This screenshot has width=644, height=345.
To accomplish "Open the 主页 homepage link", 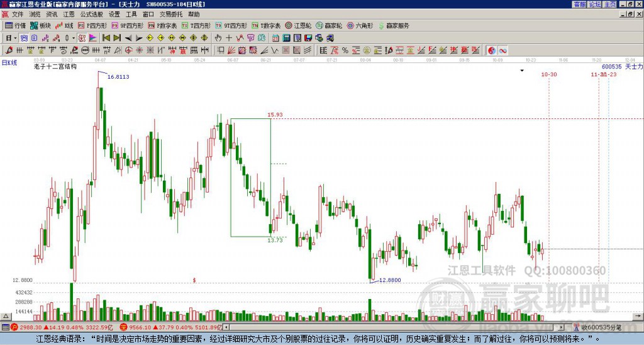I will (610, 4).
